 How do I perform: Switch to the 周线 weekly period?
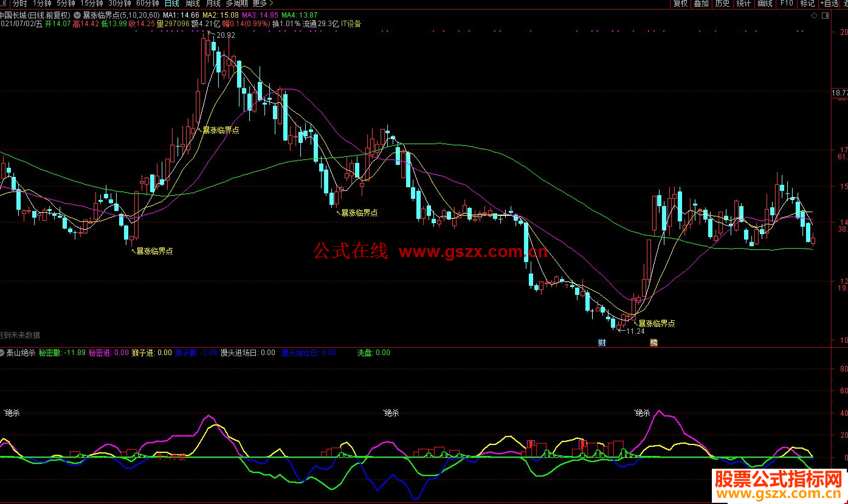click(193, 4)
